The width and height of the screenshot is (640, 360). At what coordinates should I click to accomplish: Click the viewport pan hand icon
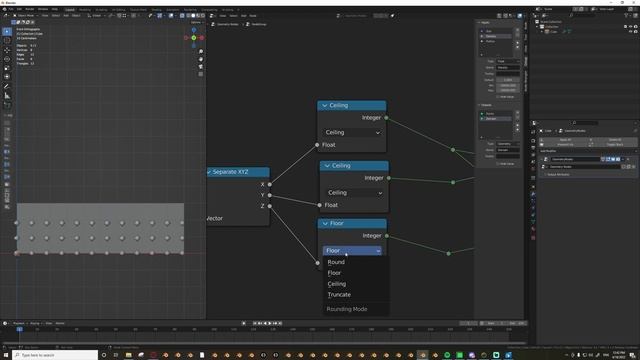click(201, 59)
